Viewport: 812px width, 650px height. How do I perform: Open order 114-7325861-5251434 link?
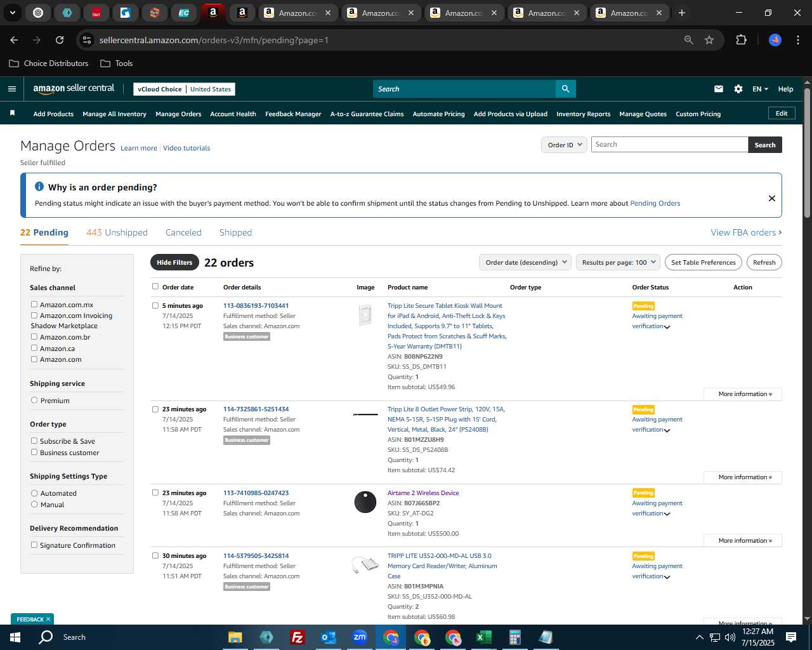(x=256, y=409)
